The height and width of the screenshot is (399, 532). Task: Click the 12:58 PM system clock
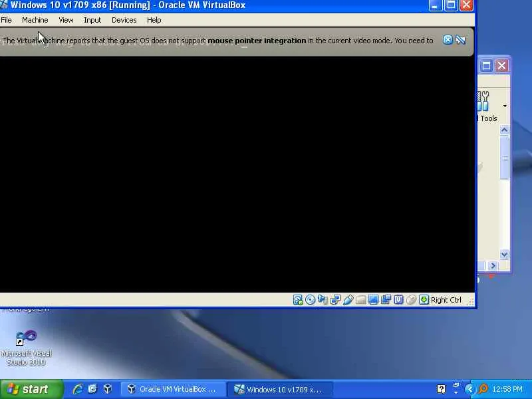click(x=507, y=389)
